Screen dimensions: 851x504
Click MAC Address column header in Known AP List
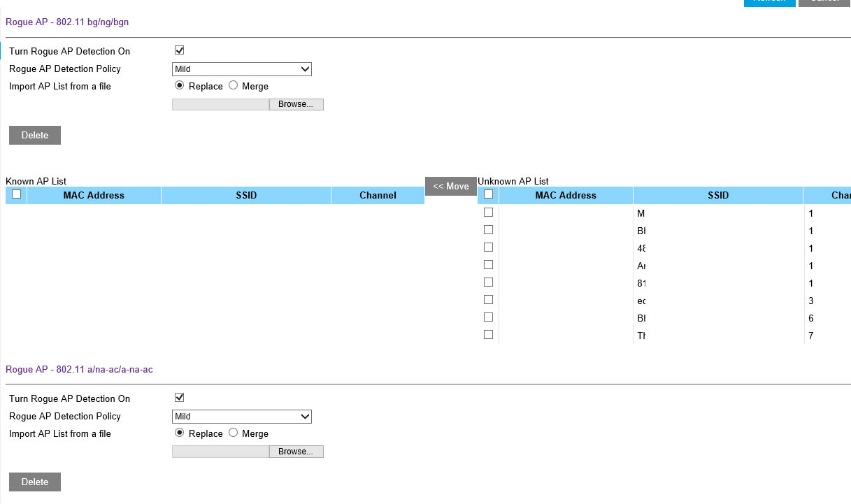pyautogui.click(x=94, y=195)
